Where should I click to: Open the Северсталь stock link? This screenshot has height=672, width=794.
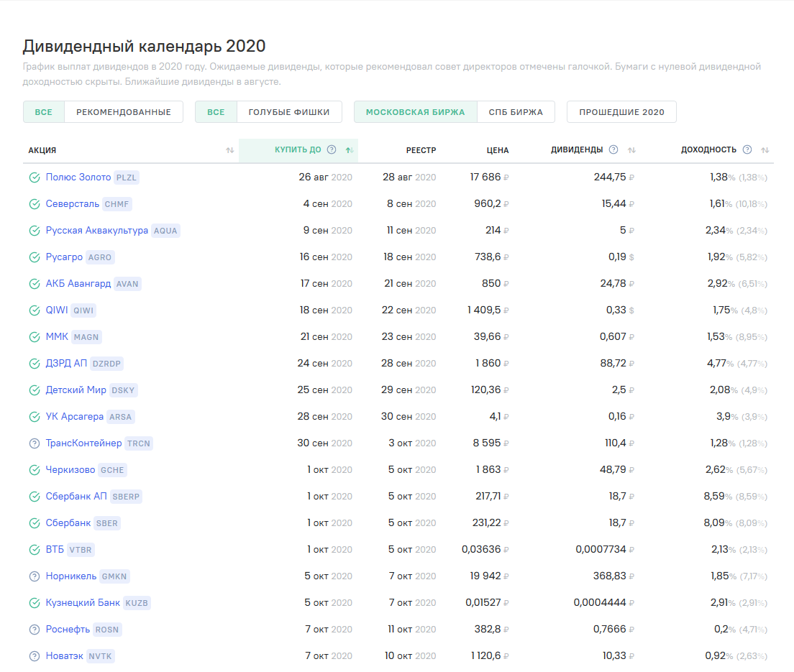[73, 204]
